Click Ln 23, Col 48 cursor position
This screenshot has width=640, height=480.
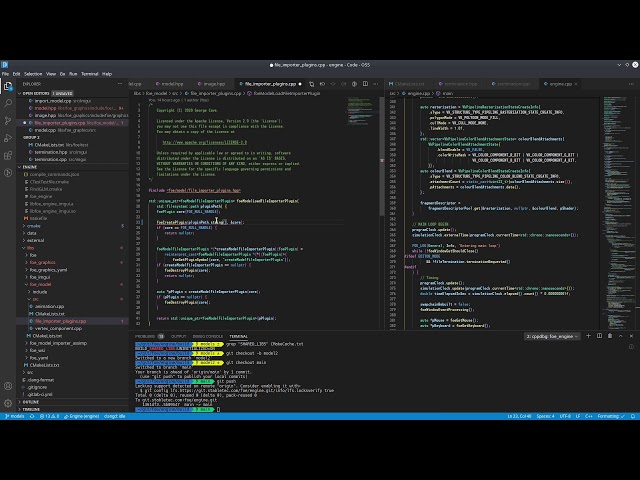(519, 416)
